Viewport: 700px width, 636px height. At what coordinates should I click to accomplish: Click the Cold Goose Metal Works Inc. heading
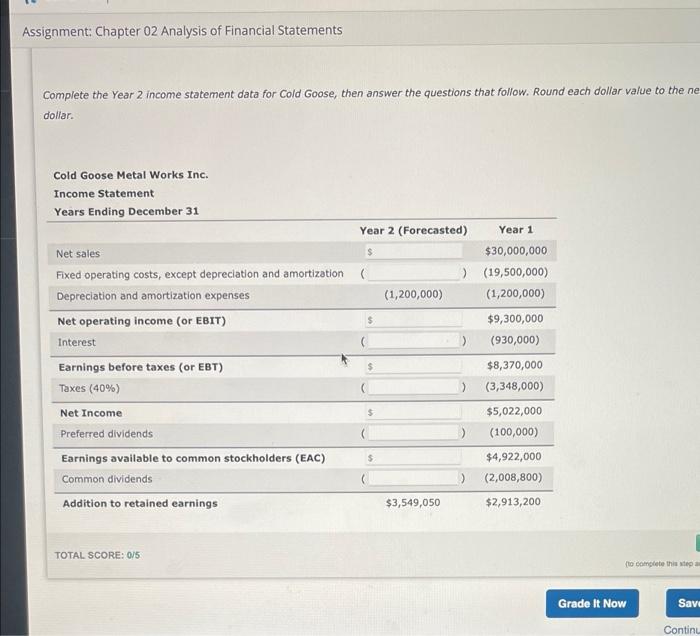click(x=131, y=175)
